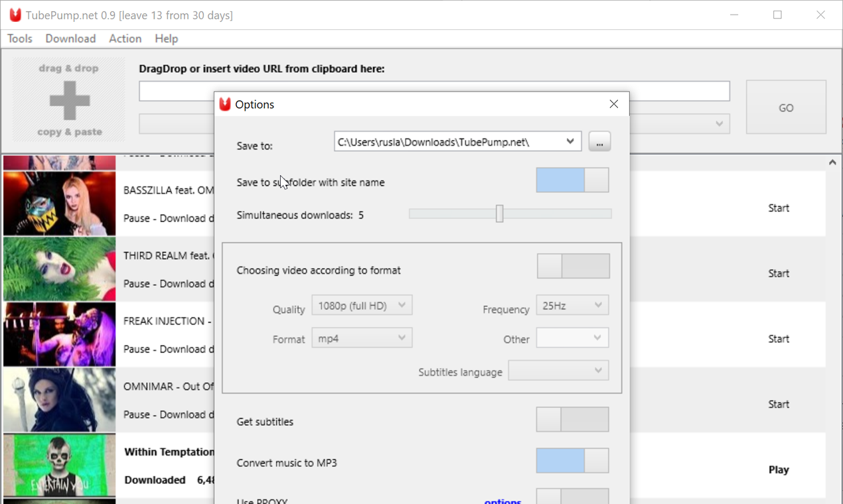Click the 'Simultaneous downloads: 5' label

pyautogui.click(x=300, y=216)
